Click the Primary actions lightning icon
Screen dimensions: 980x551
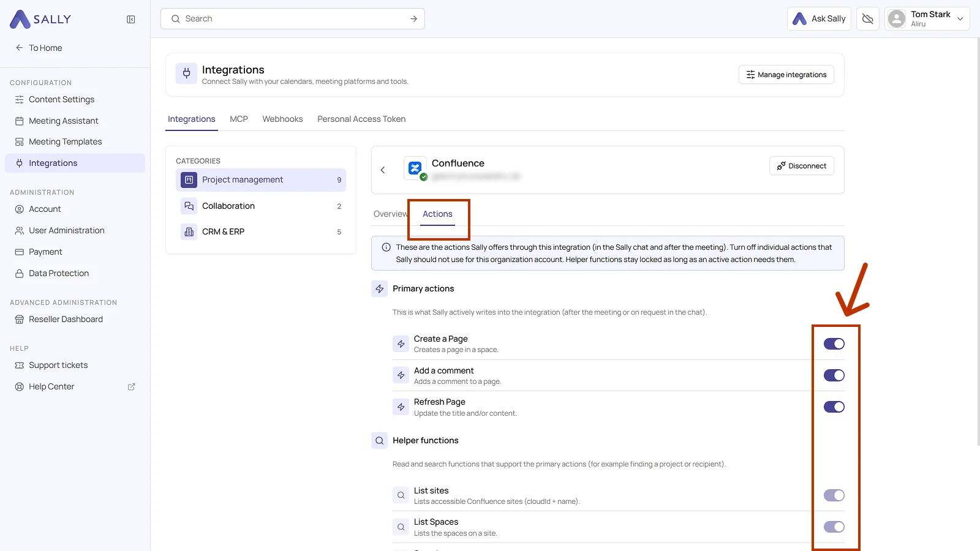tap(380, 289)
